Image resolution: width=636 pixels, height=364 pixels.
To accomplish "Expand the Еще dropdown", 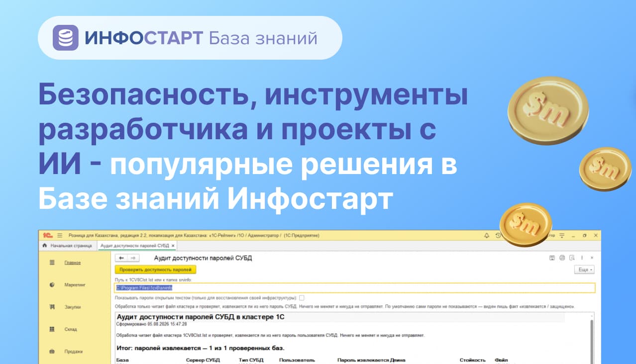I will point(584,270).
